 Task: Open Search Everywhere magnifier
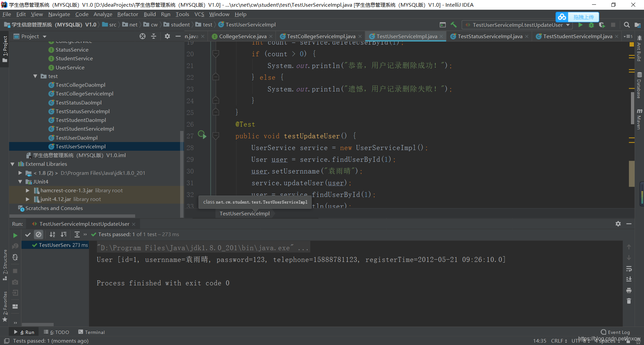point(627,25)
